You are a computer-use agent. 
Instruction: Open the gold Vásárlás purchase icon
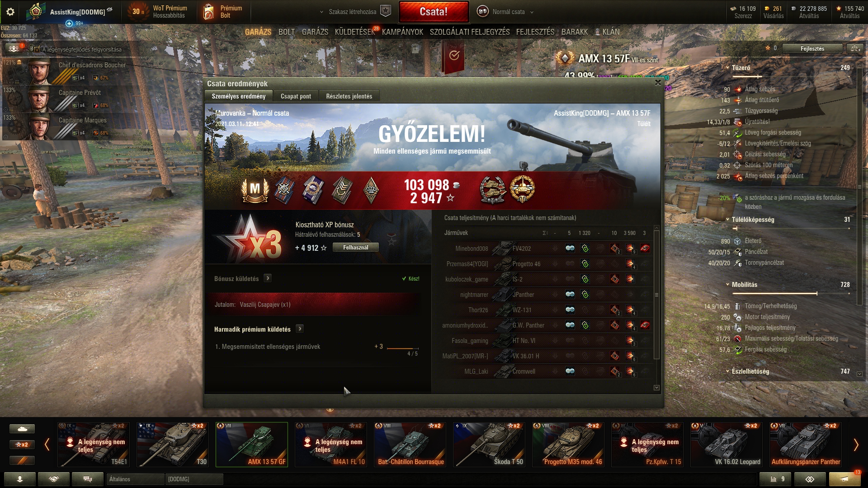click(x=774, y=12)
